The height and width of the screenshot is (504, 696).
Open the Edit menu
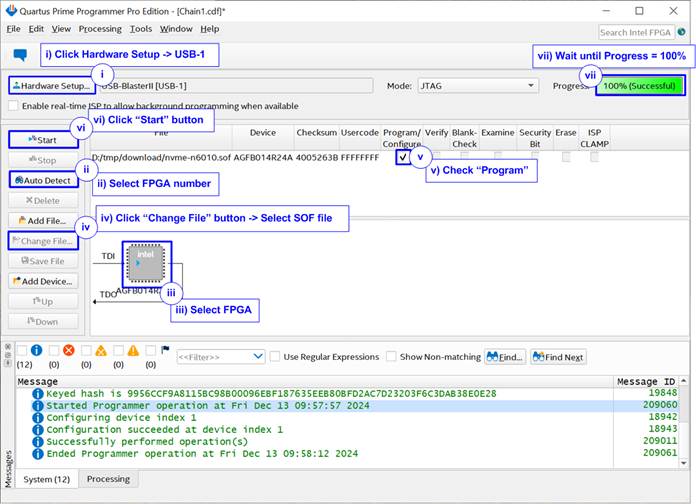(36, 29)
